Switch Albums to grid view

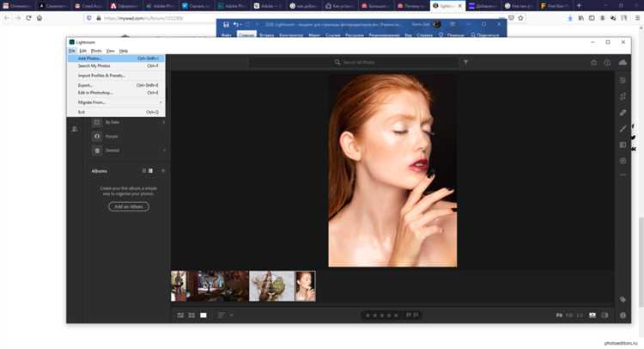pyautogui.click(x=151, y=170)
